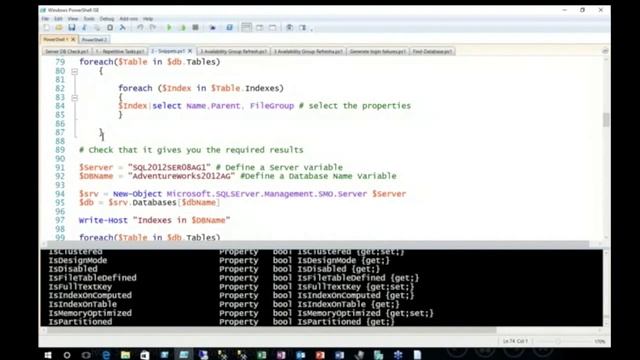Viewport: 640px width, 360px height.
Task: Click the Ln Col indicator in the status bar
Action: [515, 341]
